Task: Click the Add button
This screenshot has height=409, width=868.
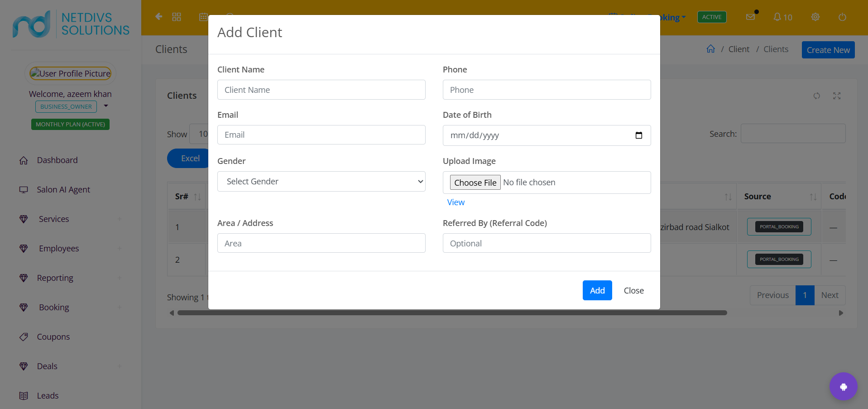Action: [597, 290]
